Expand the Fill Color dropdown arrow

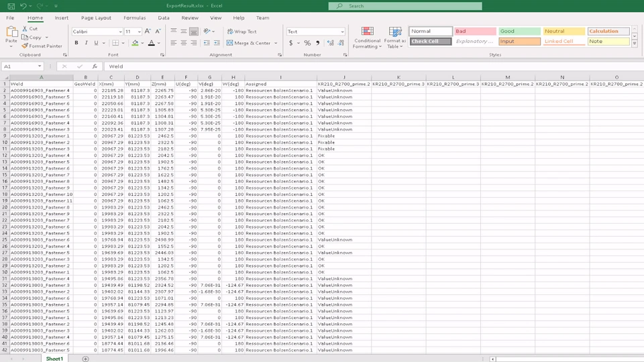click(x=142, y=43)
